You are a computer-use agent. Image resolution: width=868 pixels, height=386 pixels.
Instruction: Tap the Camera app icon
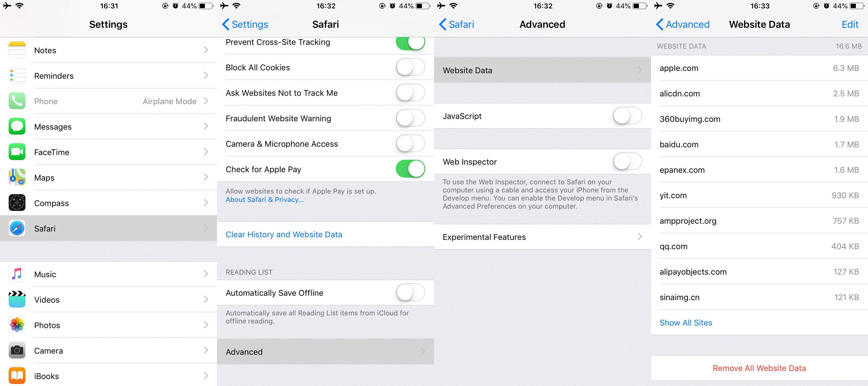[x=16, y=350]
